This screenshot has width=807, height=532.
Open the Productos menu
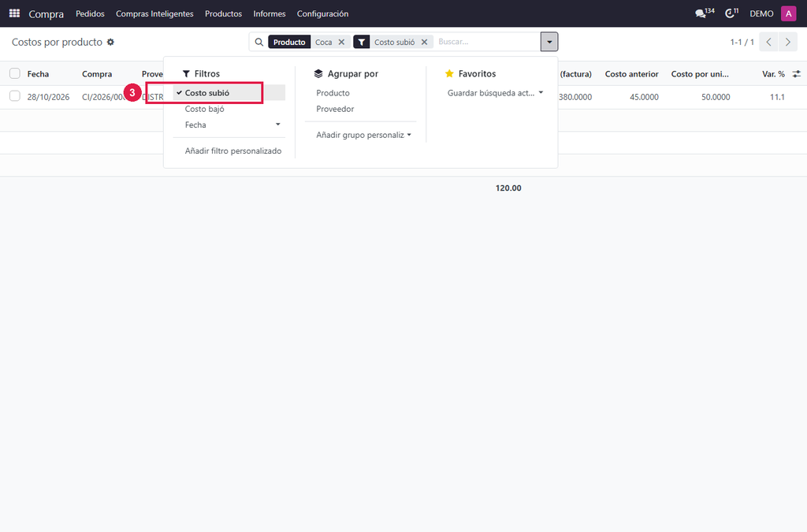(223, 13)
